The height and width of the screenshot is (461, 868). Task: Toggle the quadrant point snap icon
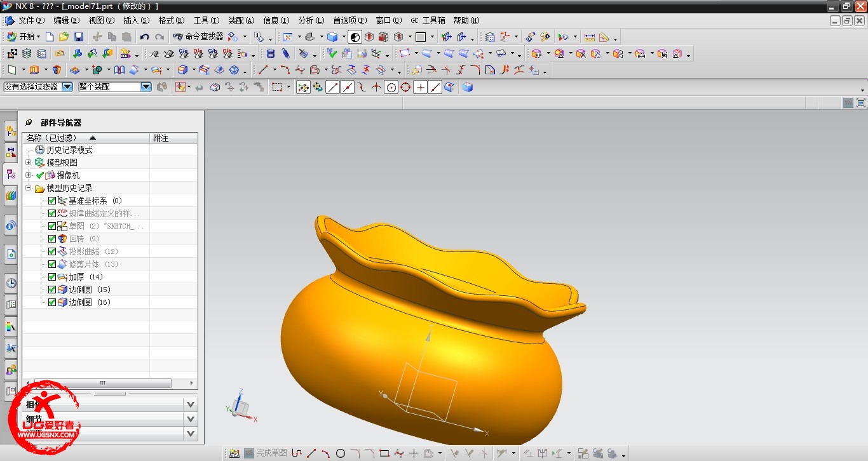[405, 87]
